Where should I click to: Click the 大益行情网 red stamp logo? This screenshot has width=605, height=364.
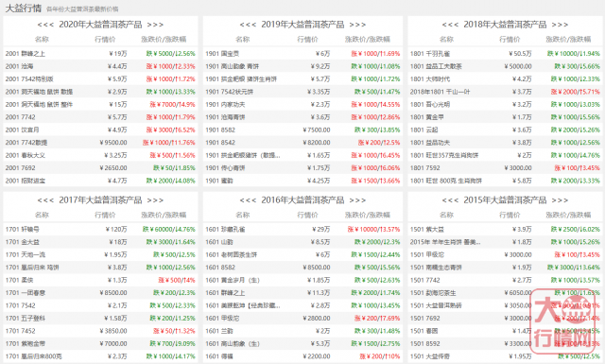pyautogui.click(x=565, y=321)
